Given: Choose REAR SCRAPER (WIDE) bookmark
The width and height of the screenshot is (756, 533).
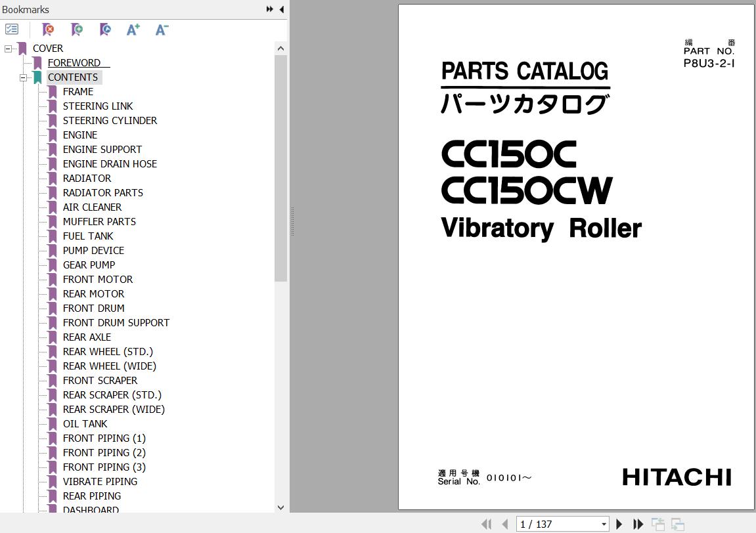Looking at the screenshot, I should pyautogui.click(x=114, y=410).
